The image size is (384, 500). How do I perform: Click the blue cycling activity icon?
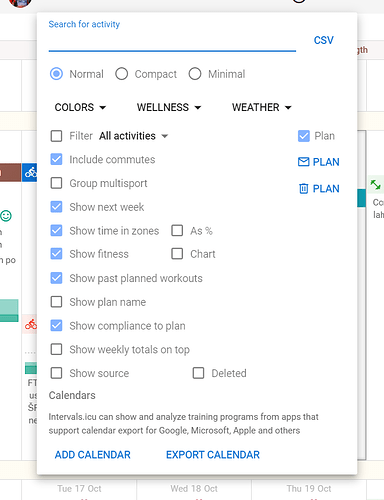pyautogui.click(x=30, y=172)
